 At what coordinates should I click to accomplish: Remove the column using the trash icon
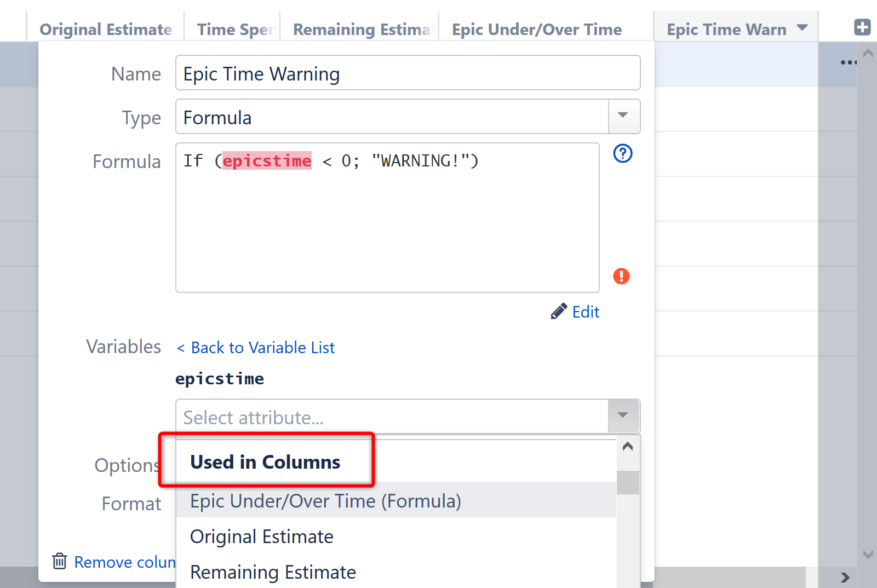59,561
